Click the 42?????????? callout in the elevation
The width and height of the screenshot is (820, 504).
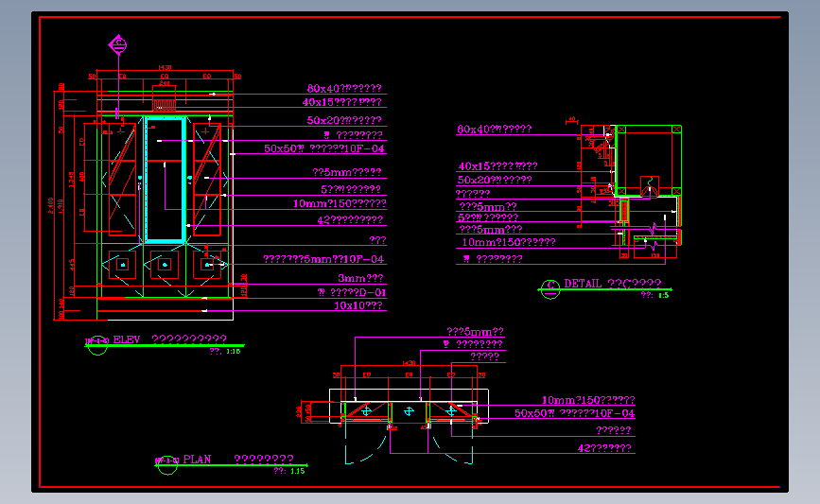(x=350, y=220)
